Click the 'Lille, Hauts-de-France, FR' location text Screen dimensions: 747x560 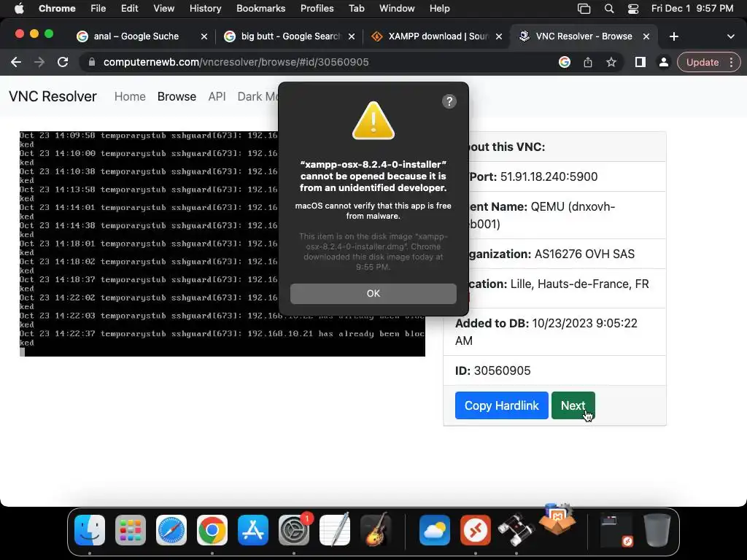580,284
